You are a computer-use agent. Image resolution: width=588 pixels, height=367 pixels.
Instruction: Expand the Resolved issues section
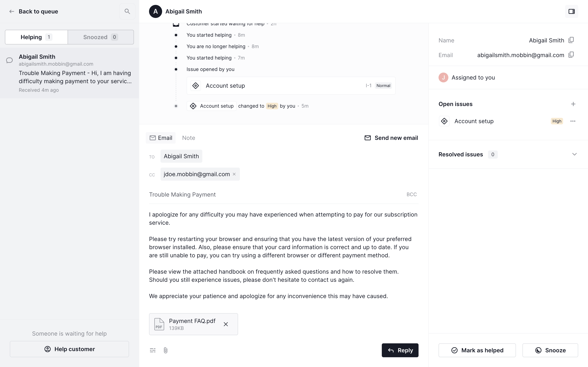(x=574, y=154)
